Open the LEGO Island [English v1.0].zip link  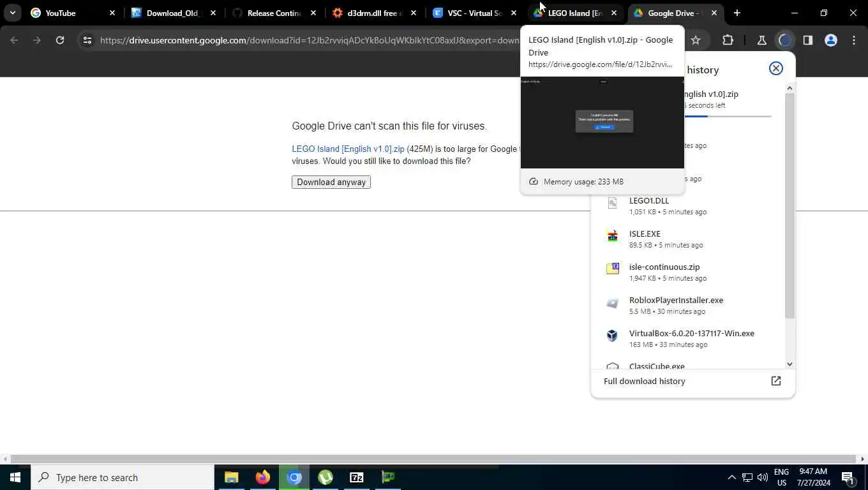348,149
